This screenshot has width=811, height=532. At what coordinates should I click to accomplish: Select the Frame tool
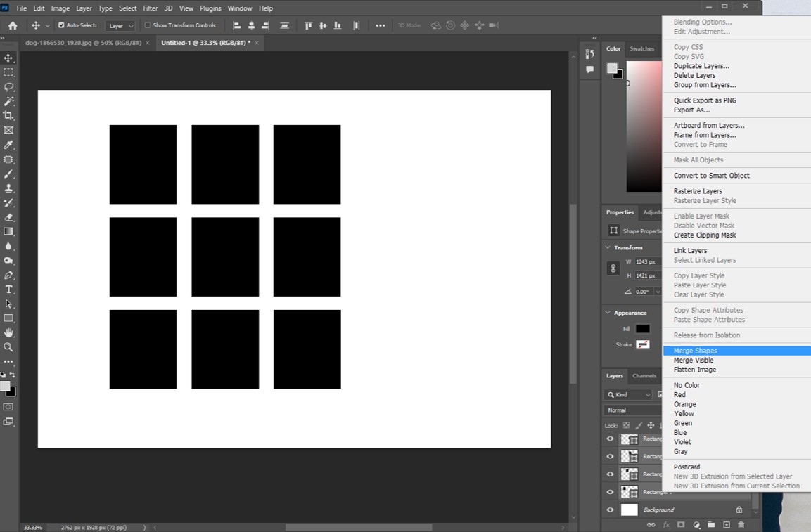click(x=8, y=130)
